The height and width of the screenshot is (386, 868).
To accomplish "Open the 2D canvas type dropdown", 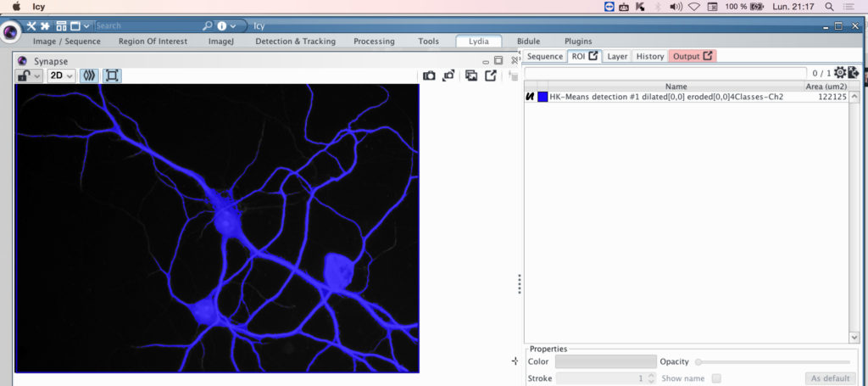I will 61,76.
